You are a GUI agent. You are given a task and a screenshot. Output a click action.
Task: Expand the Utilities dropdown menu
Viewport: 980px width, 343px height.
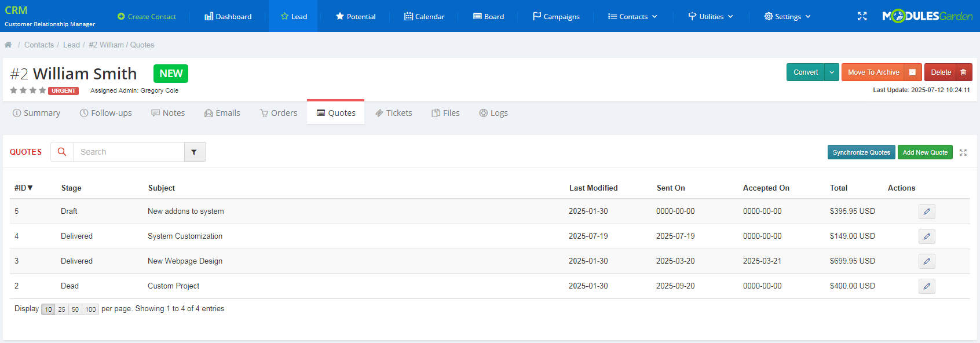tap(711, 16)
